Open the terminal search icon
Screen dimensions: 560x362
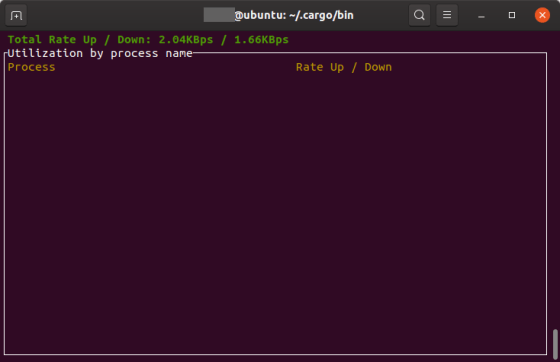pos(419,15)
